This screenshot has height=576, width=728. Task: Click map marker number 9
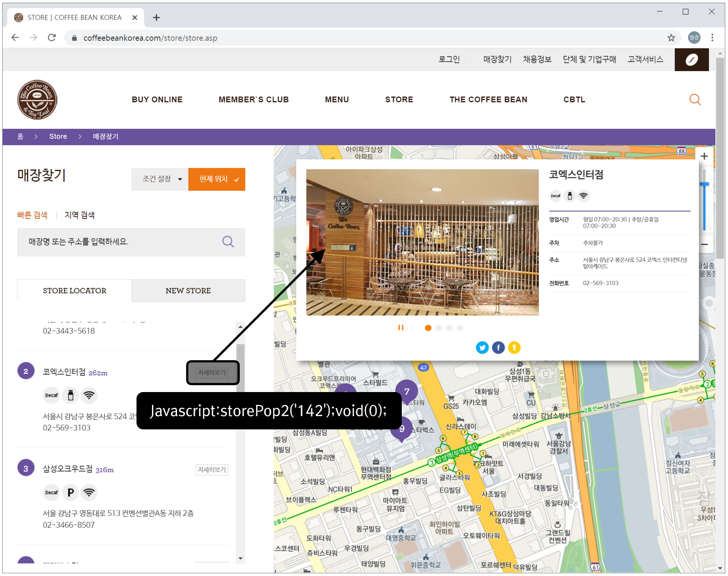(x=402, y=429)
